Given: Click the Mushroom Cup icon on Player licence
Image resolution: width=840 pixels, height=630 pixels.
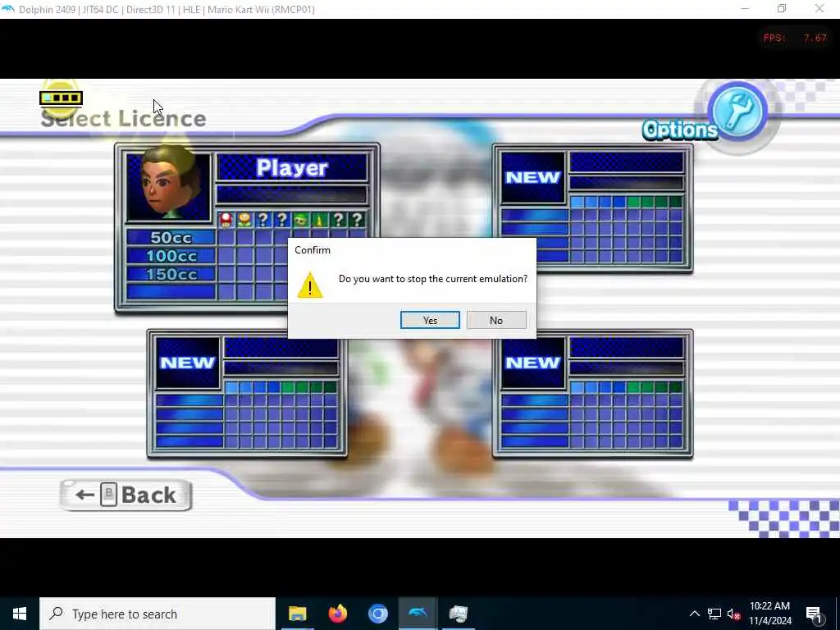Looking at the screenshot, I should 226,220.
